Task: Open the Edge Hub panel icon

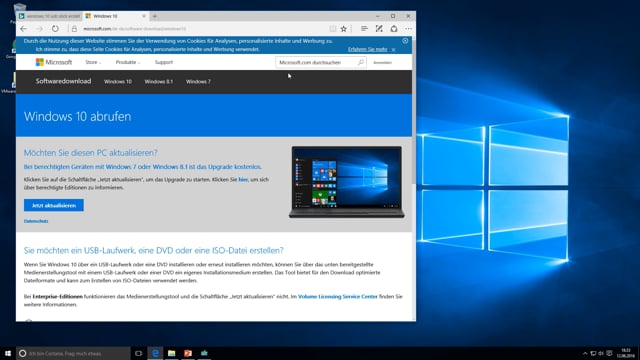Action: pos(364,29)
